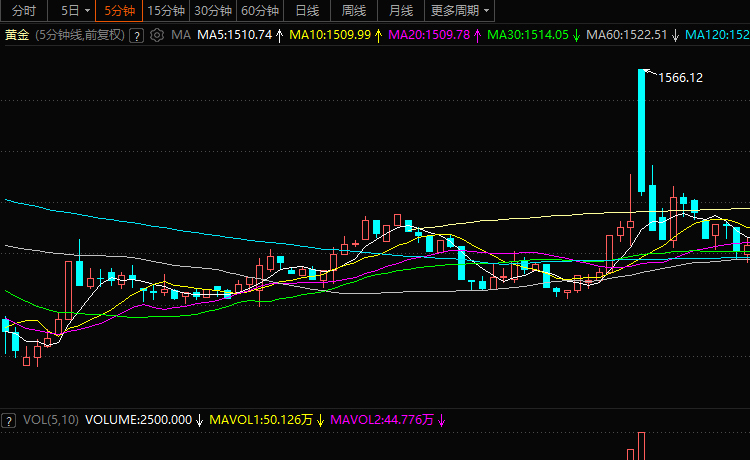Select the MAVOL1 volume average label
Screen dimensions: 750x460
[260, 420]
